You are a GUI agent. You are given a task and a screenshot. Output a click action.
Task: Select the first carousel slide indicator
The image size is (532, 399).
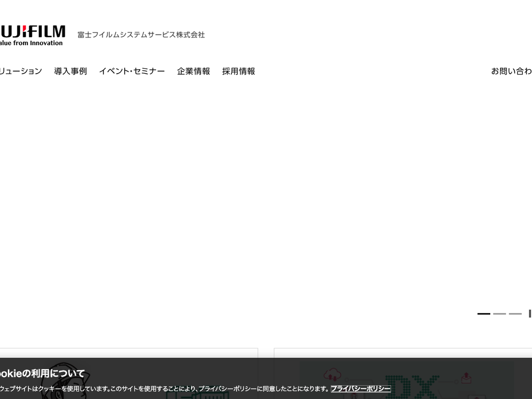484,314
